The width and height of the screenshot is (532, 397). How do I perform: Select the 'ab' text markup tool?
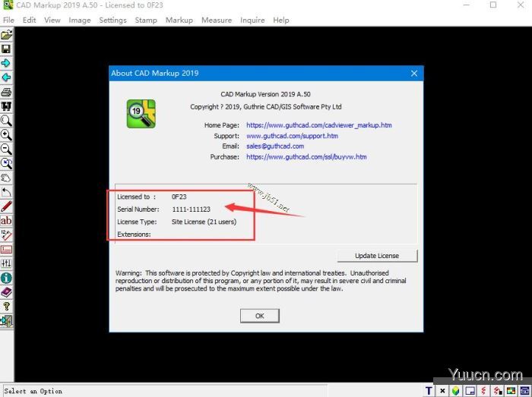click(6, 221)
